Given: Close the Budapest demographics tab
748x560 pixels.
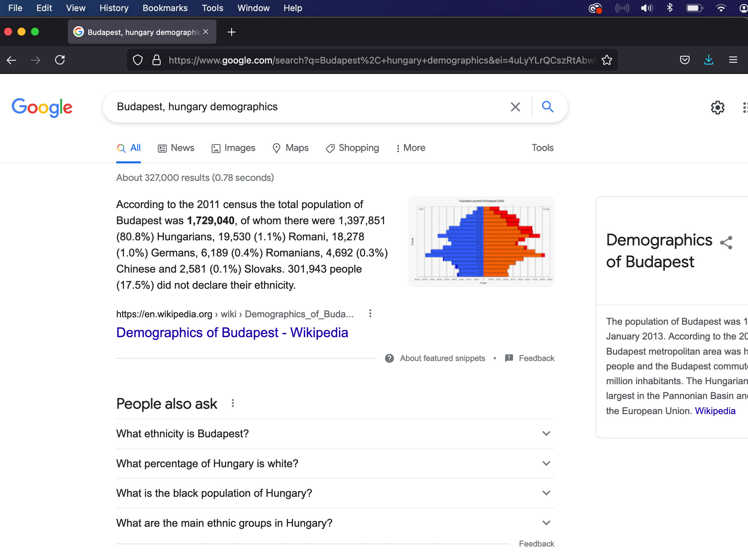Looking at the screenshot, I should coord(206,32).
